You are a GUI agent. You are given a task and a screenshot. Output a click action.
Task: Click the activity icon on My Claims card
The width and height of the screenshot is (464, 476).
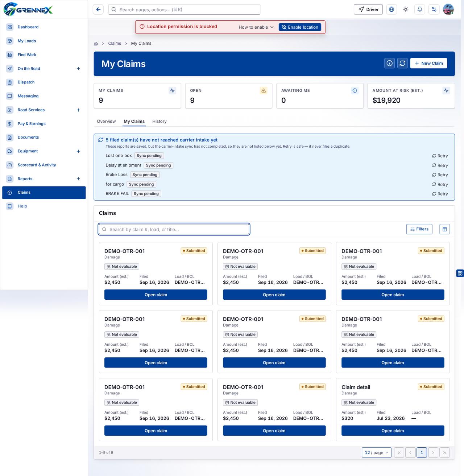pos(173,91)
